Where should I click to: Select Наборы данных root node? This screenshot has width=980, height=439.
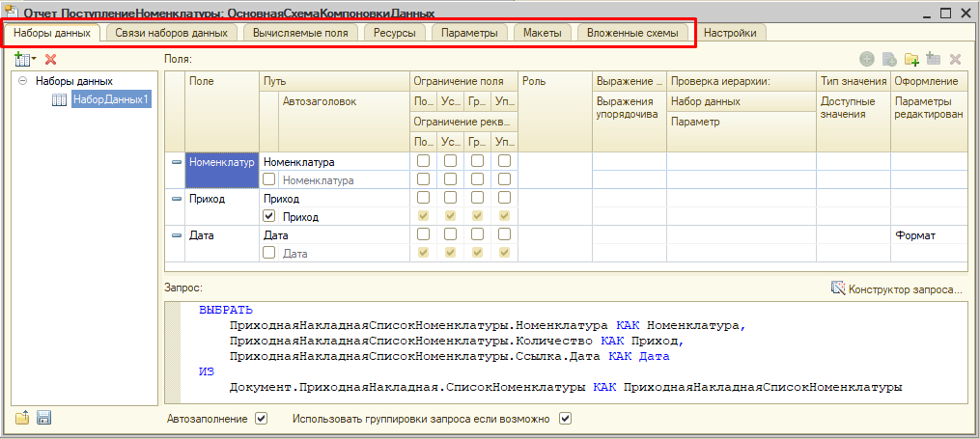click(74, 80)
